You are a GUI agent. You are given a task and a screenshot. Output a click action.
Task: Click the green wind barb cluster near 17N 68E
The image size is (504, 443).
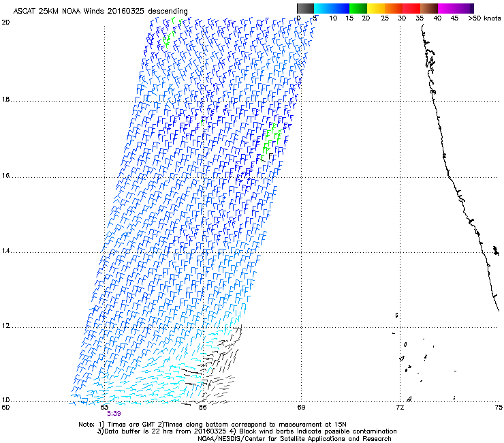point(270,140)
